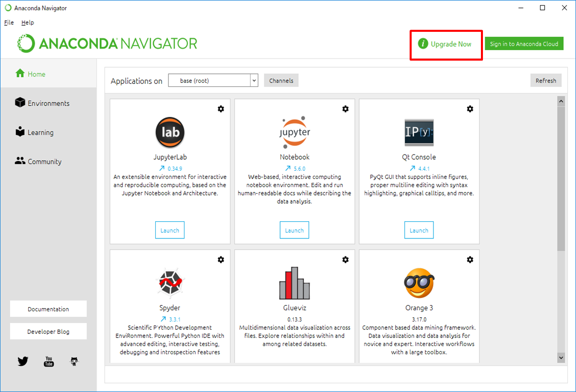Click JupyterLab version update arrow

(162, 168)
